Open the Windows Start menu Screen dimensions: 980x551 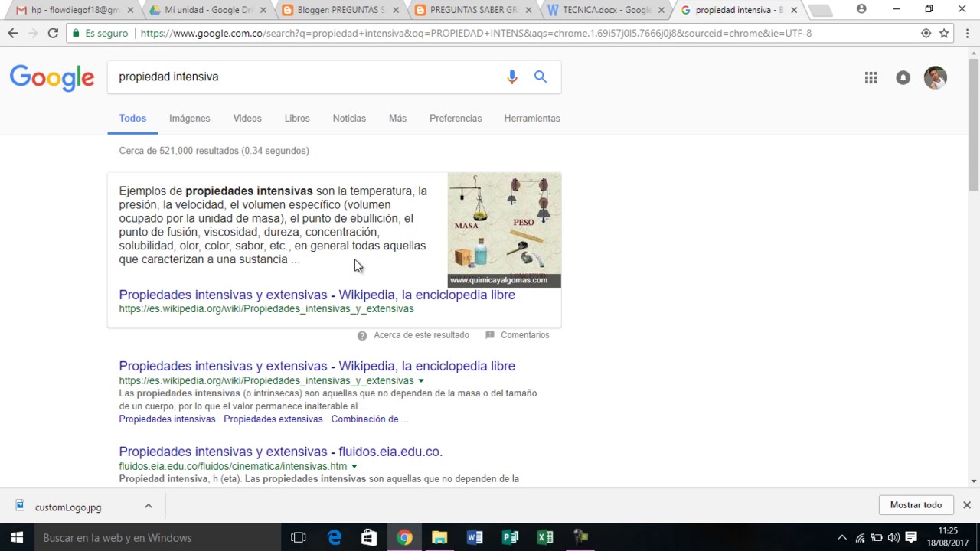[x=17, y=537]
